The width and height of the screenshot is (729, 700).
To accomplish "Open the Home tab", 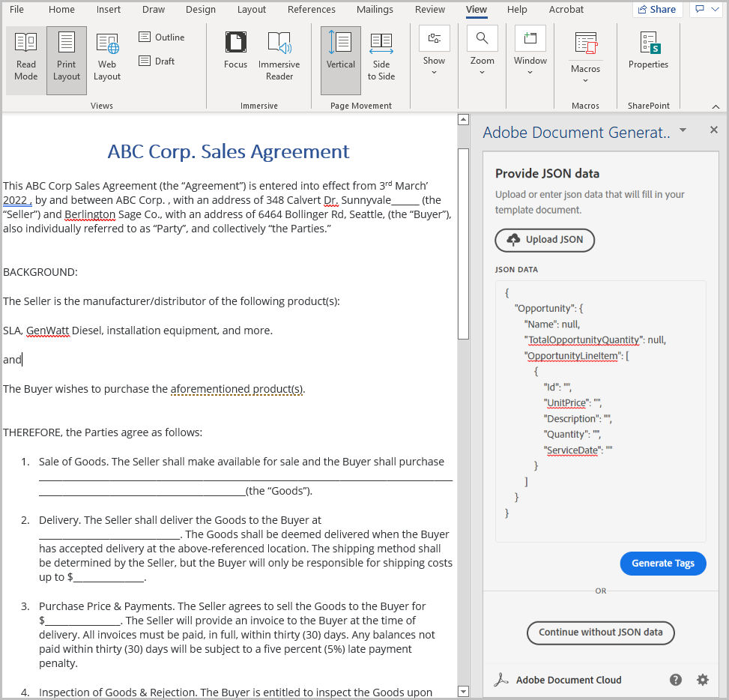I will click(61, 9).
